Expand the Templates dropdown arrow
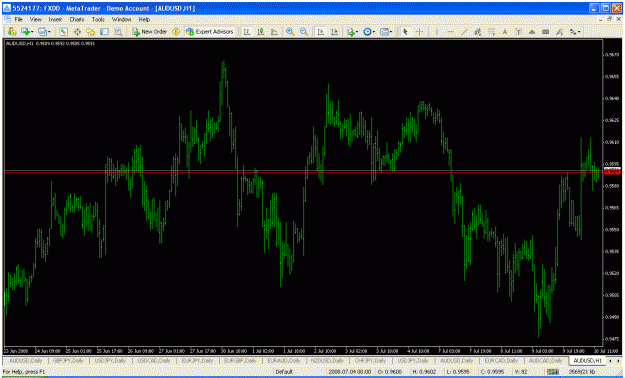Screen dimensions: 625x378 point(391,32)
